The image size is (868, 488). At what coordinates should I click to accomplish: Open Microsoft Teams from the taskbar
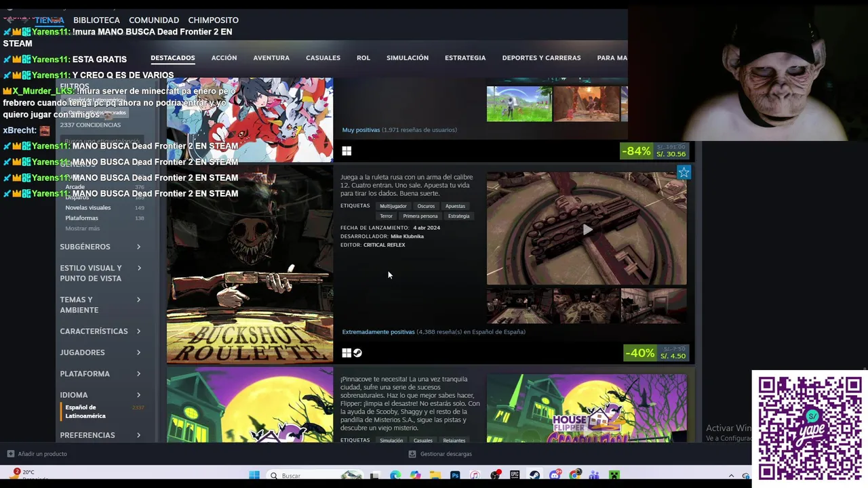point(595,475)
